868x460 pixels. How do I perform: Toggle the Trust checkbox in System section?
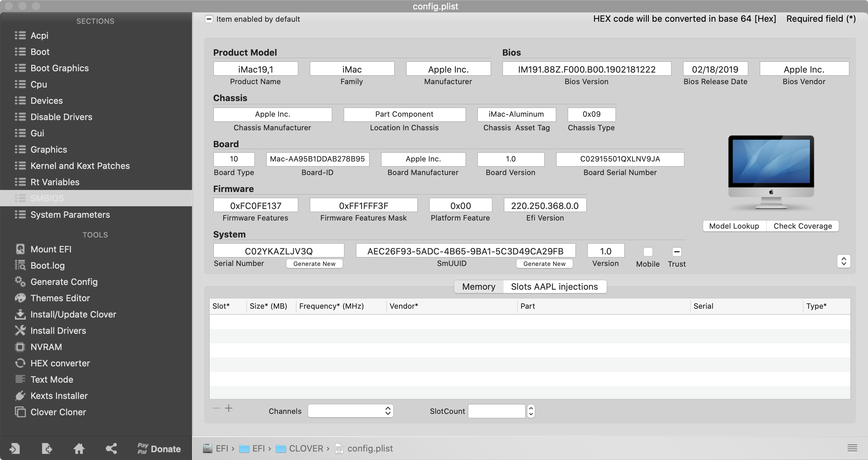pos(676,251)
